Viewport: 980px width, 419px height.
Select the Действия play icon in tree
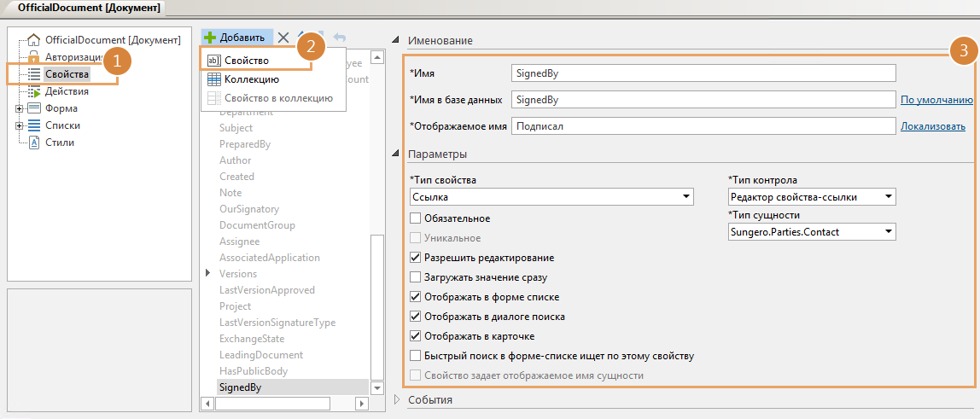click(x=34, y=91)
